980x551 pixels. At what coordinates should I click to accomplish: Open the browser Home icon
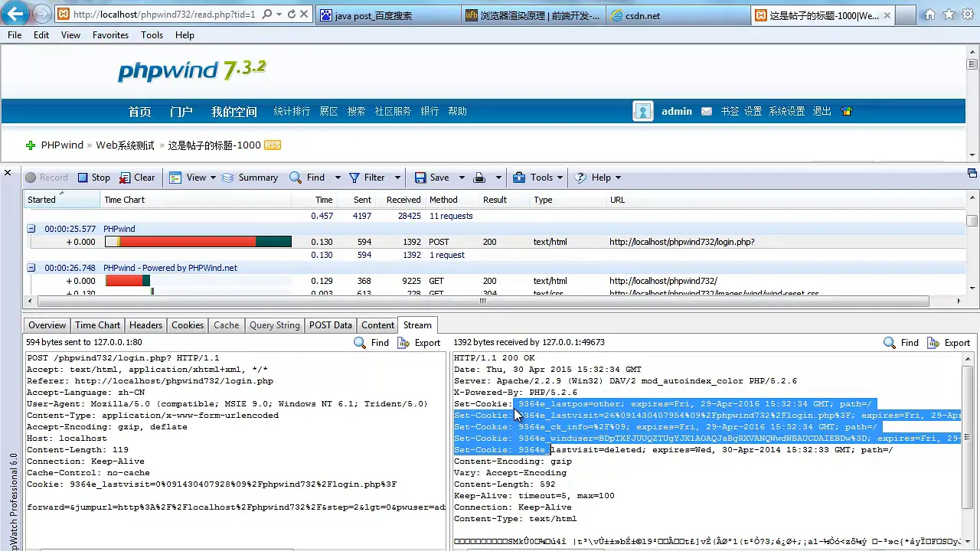click(x=930, y=15)
